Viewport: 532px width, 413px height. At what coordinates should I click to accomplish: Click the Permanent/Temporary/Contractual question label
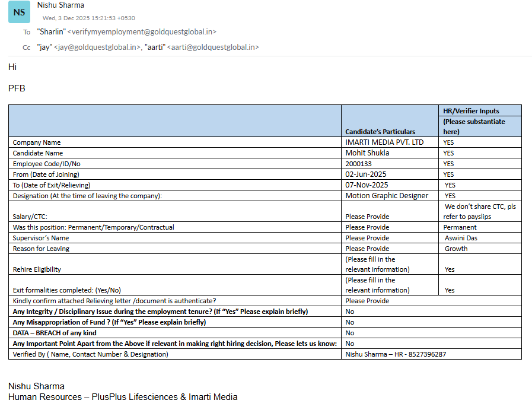click(93, 227)
